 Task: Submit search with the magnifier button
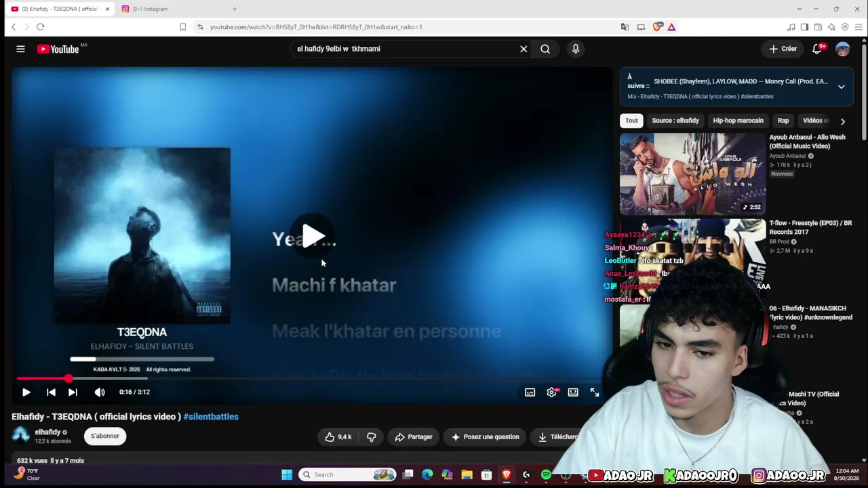coord(545,49)
